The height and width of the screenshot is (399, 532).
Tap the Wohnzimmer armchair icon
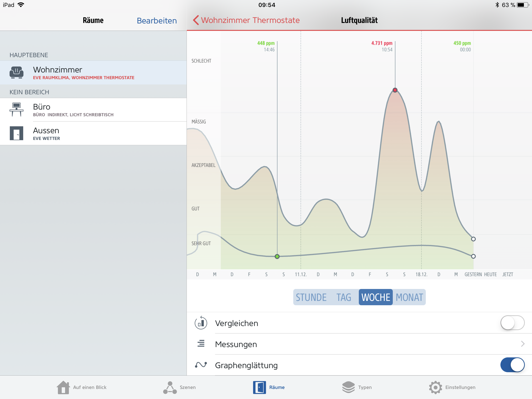pyautogui.click(x=16, y=72)
